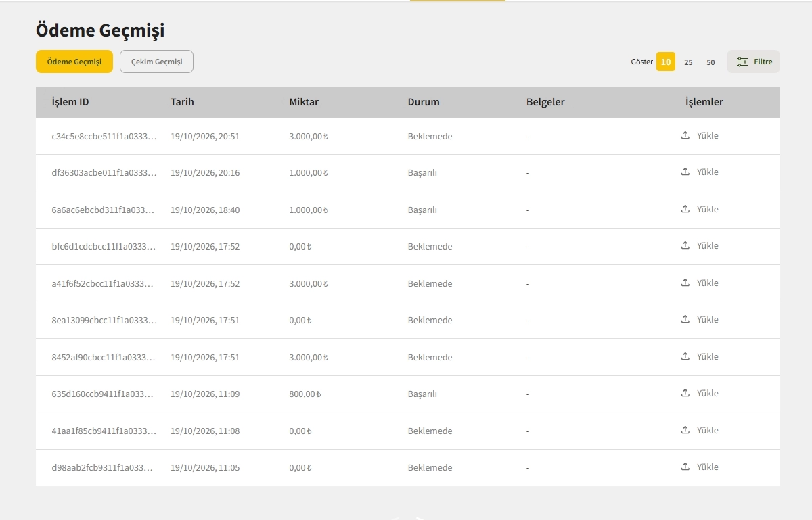
Task: Click upload icon on row d98aab2fcb9311f1a033…
Action: [685, 467]
